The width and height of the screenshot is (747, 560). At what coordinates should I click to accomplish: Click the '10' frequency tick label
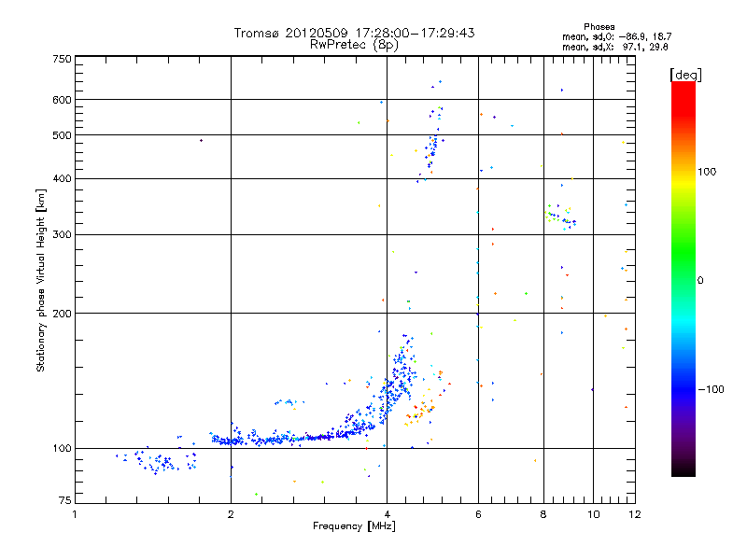pyautogui.click(x=594, y=514)
